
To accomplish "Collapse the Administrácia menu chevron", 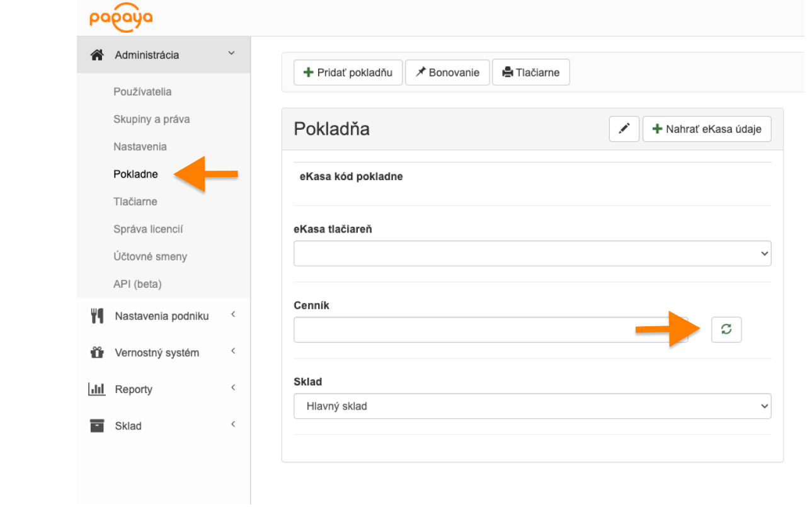I will pyautogui.click(x=231, y=54).
